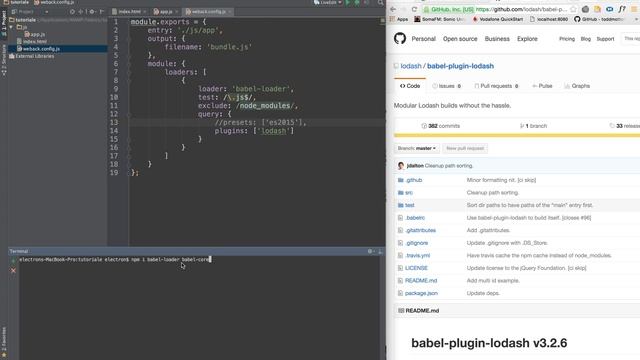The height and width of the screenshot is (360, 640).
Task: Click scroll-from-source icon in Project panel
Action: [72, 12]
